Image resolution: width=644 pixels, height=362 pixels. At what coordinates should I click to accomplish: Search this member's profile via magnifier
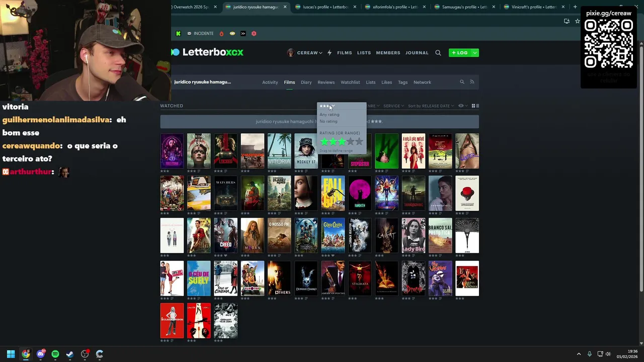tap(462, 82)
